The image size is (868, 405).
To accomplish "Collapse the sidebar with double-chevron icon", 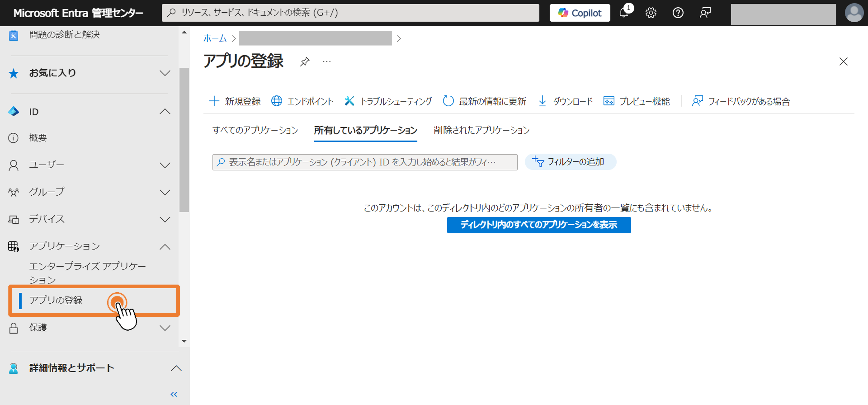I will (174, 394).
